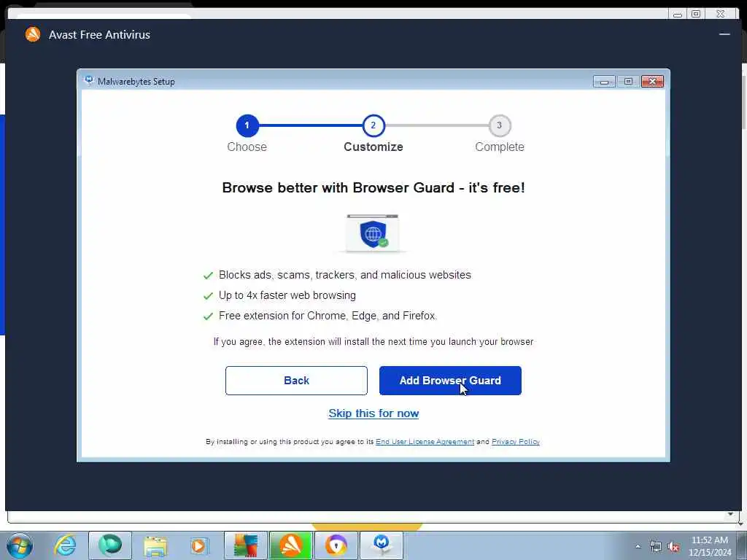The width and height of the screenshot is (747, 560).
Task: Click 'Up to 4x faster web browsing' text
Action: coord(287,295)
